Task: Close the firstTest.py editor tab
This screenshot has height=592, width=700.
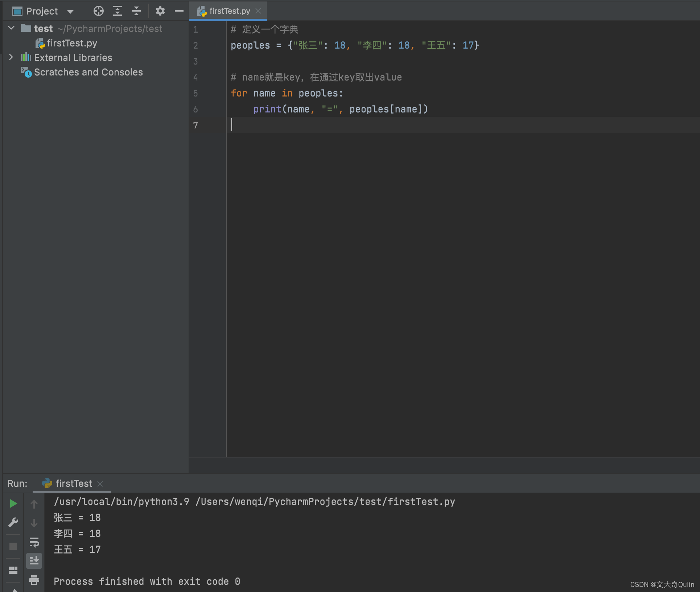Action: 258,11
